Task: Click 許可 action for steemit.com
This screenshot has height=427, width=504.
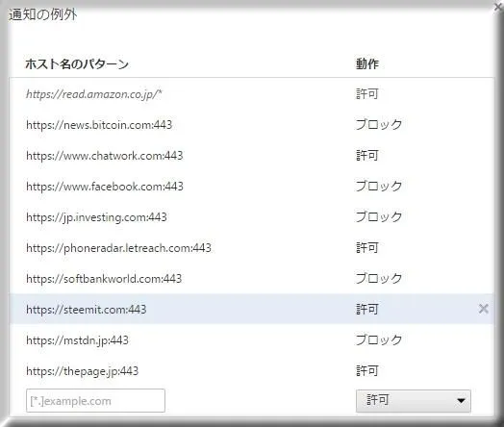Action: (366, 310)
